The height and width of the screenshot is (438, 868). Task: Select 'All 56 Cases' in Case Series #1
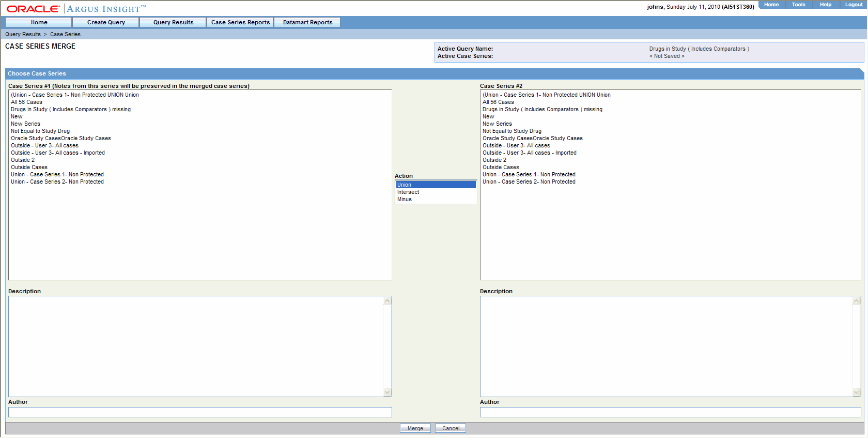pos(199,102)
